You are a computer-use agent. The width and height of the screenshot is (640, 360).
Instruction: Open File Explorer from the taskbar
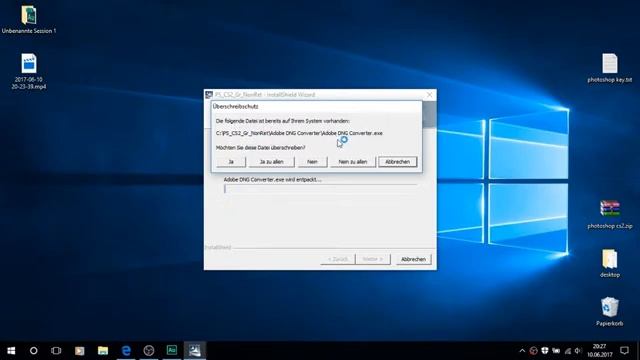click(103, 351)
